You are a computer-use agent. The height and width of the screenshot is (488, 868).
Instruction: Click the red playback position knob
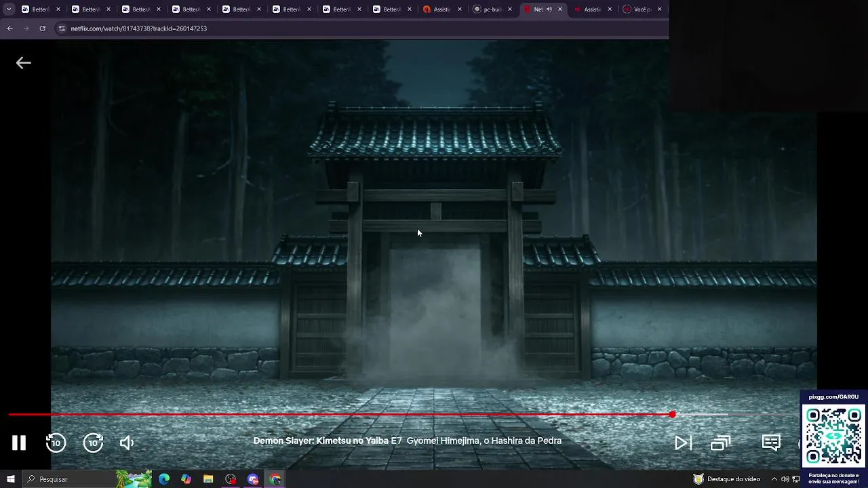pos(672,414)
